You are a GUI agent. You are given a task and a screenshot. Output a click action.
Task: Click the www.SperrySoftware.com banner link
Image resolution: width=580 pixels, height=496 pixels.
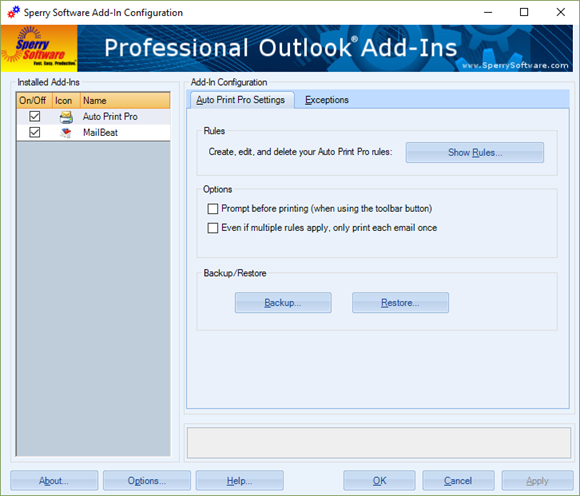coord(515,65)
